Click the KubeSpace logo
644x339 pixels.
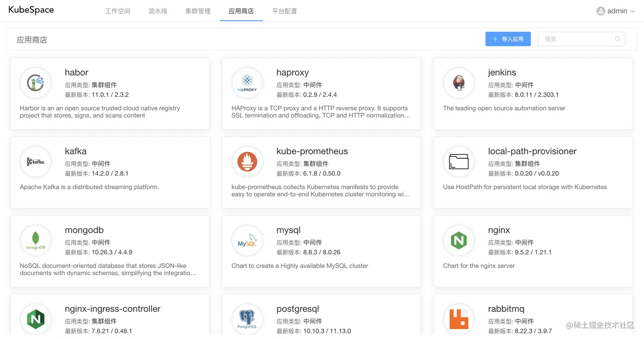31,10
